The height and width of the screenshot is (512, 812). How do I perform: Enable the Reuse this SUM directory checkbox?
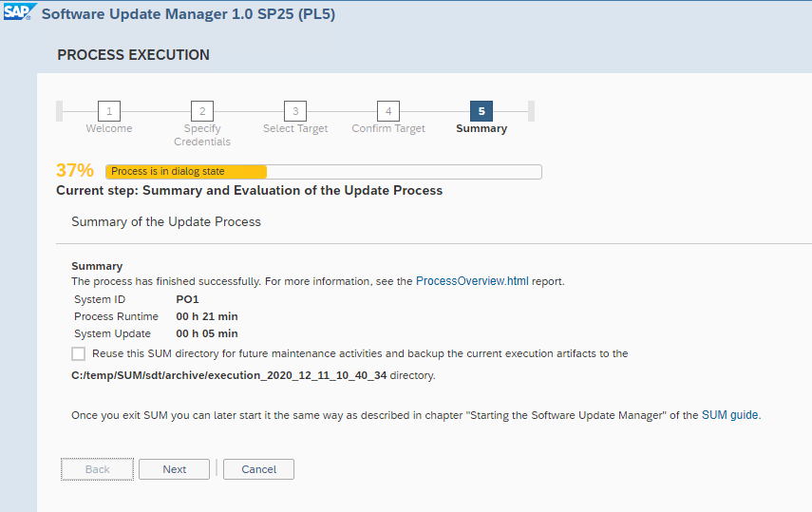78,353
